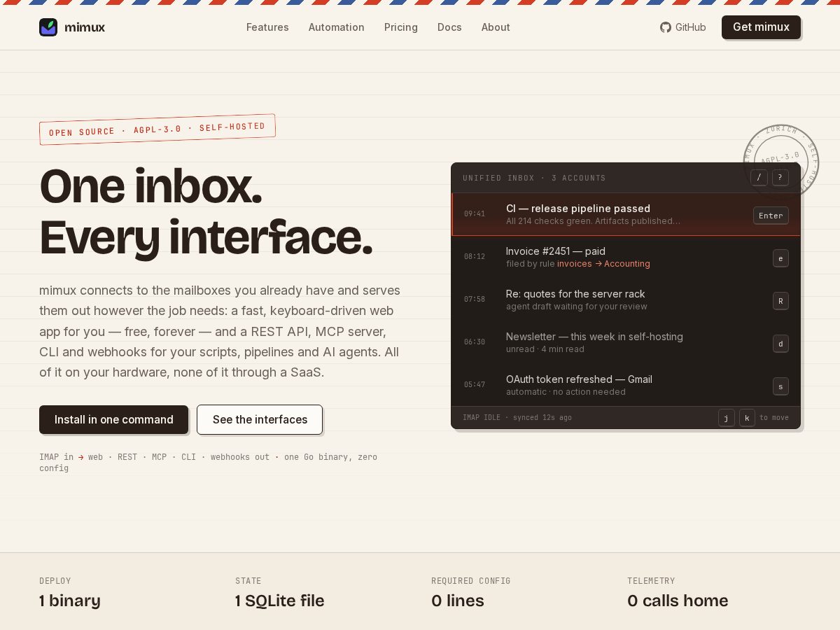The image size is (840, 630).
Task: Select OAuth token refreshed — Gmail row
Action: (626, 385)
